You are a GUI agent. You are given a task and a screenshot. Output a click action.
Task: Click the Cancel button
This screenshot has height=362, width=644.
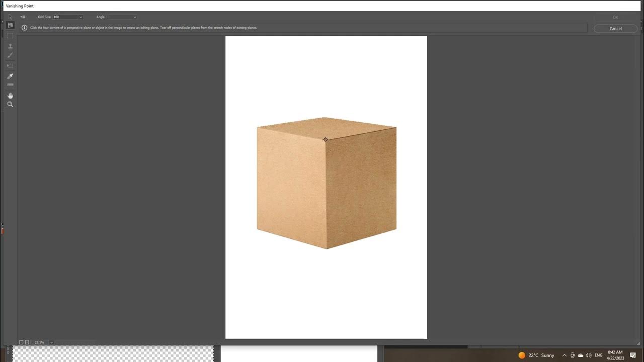(x=615, y=29)
